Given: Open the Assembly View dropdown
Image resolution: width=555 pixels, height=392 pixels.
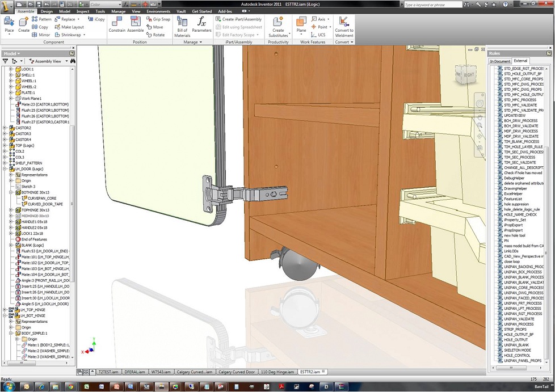Looking at the screenshot, I should [x=49, y=61].
